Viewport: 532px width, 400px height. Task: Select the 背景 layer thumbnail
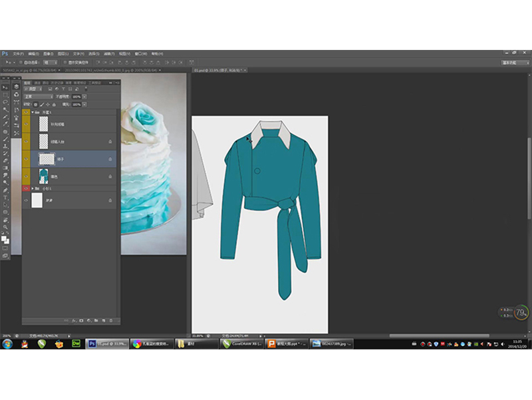click(37, 200)
